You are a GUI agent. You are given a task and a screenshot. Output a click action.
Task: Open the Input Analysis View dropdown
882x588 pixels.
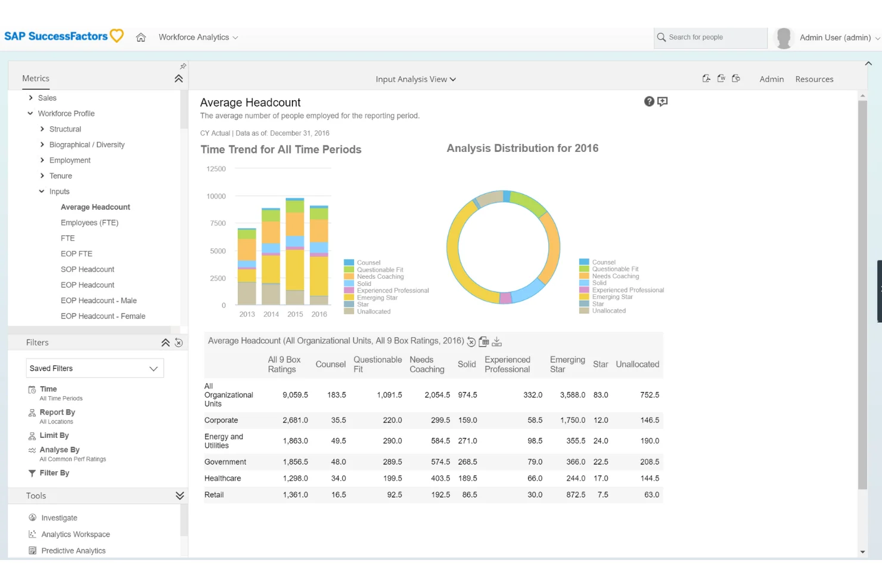click(x=415, y=79)
